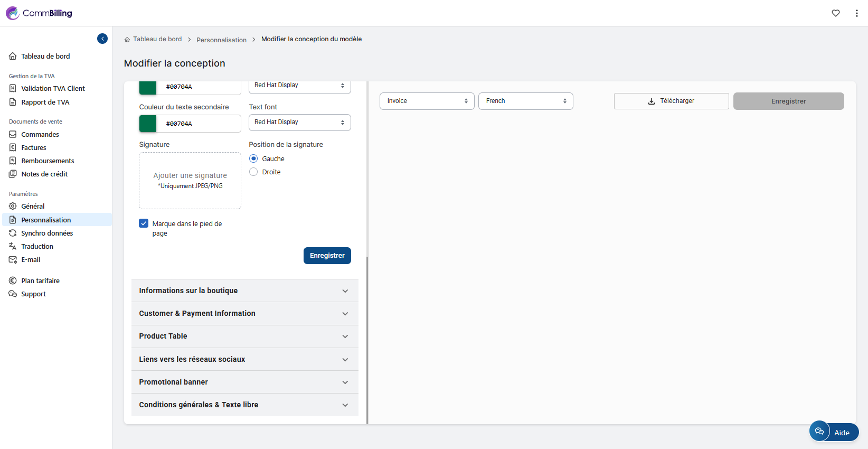The width and height of the screenshot is (868, 449).
Task: Click the E-mail envelope icon in sidebar
Action: (x=13, y=259)
